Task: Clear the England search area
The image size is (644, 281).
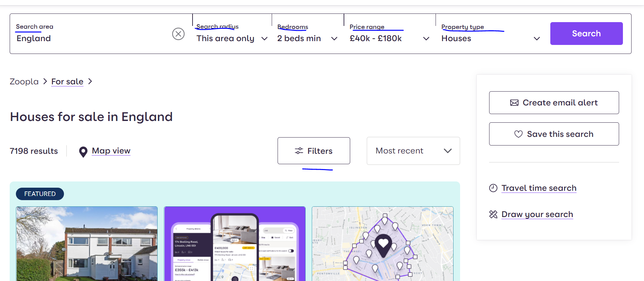Action: tap(178, 34)
